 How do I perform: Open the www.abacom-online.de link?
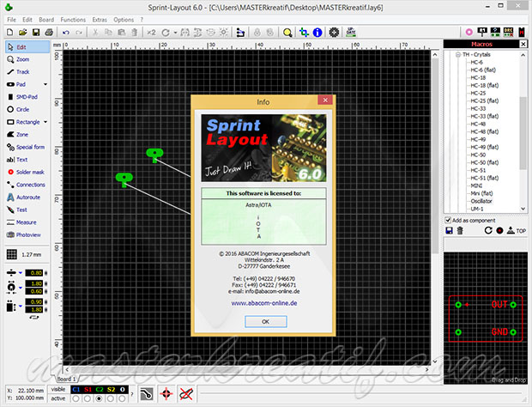tap(263, 302)
